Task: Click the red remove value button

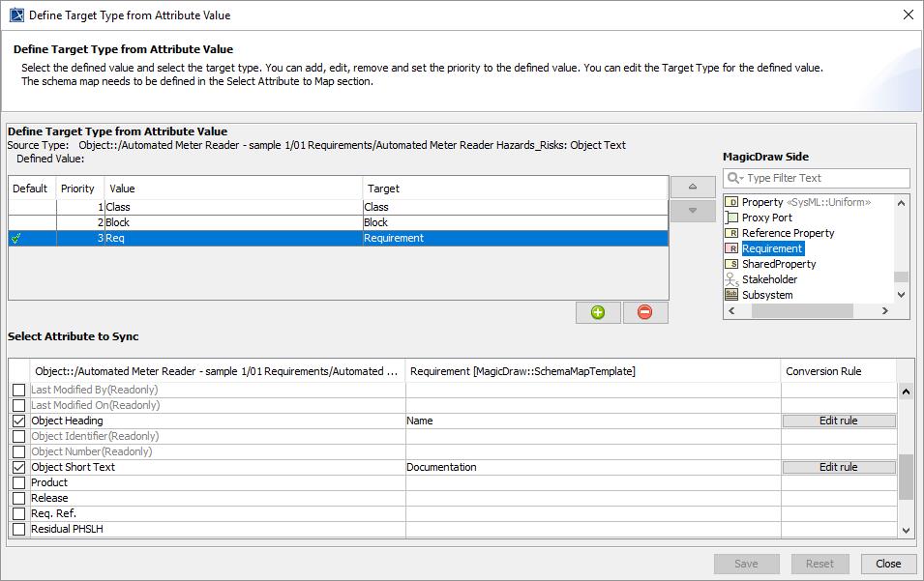Action: tap(645, 312)
